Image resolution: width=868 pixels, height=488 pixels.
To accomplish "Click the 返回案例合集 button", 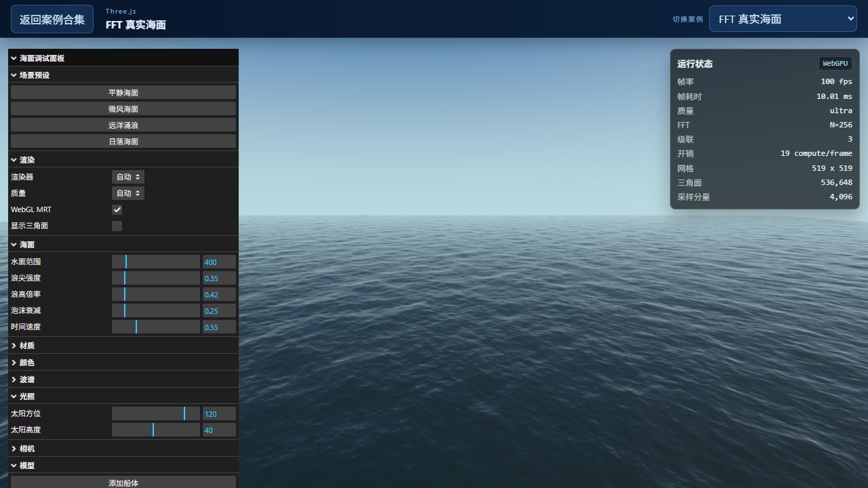I will [x=52, y=19].
